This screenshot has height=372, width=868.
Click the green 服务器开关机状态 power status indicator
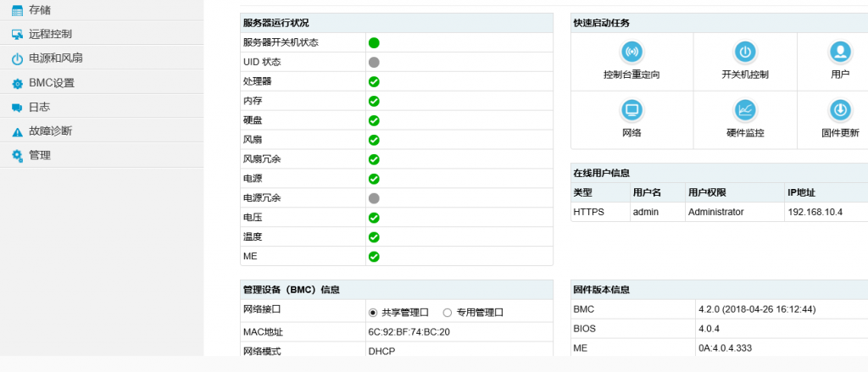click(374, 42)
